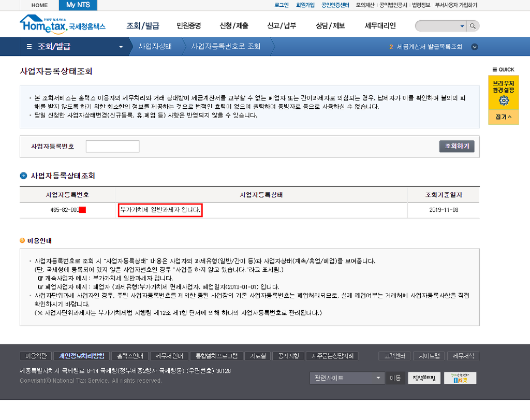Open the 관련사이트 dropdown

point(347,378)
